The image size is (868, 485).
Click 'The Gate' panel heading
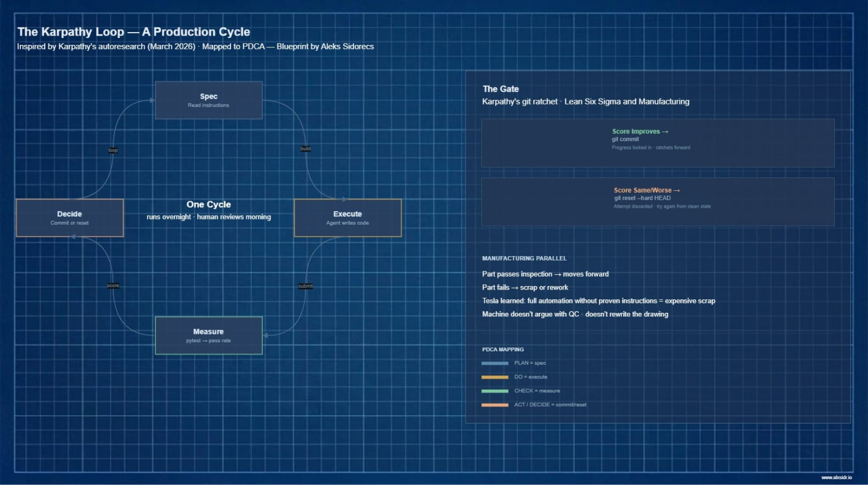(501, 89)
